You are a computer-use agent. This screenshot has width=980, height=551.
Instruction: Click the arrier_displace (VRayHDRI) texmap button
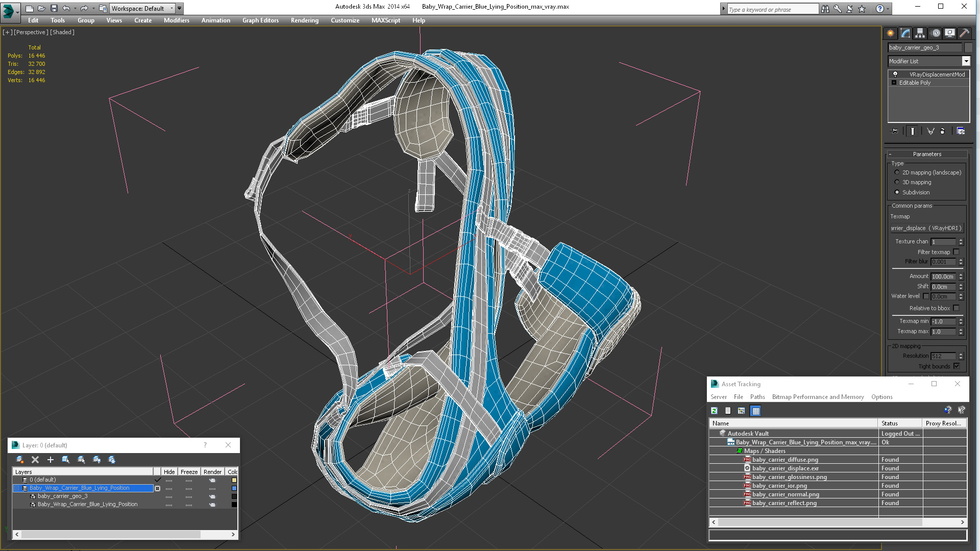pos(926,228)
